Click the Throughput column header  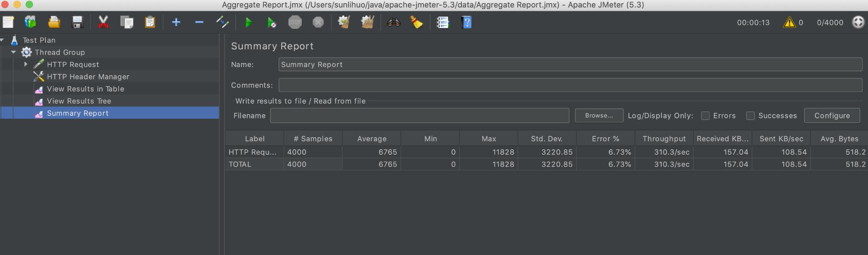(x=664, y=139)
